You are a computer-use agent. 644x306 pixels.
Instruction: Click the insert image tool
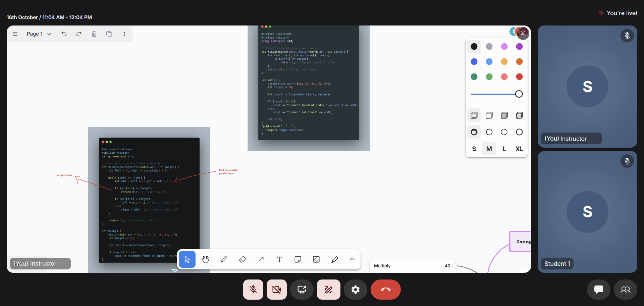(x=316, y=259)
